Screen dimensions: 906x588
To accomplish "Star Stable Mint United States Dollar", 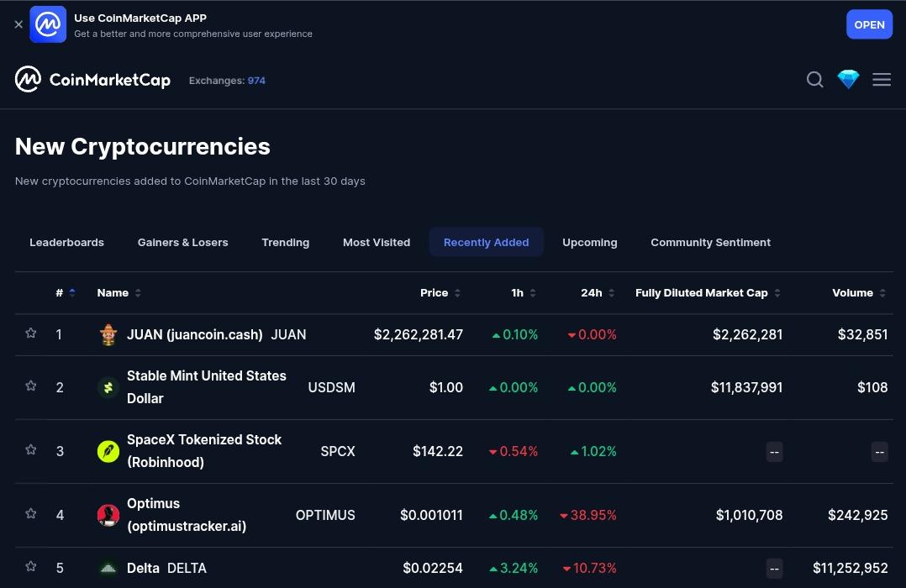I will coord(30,386).
